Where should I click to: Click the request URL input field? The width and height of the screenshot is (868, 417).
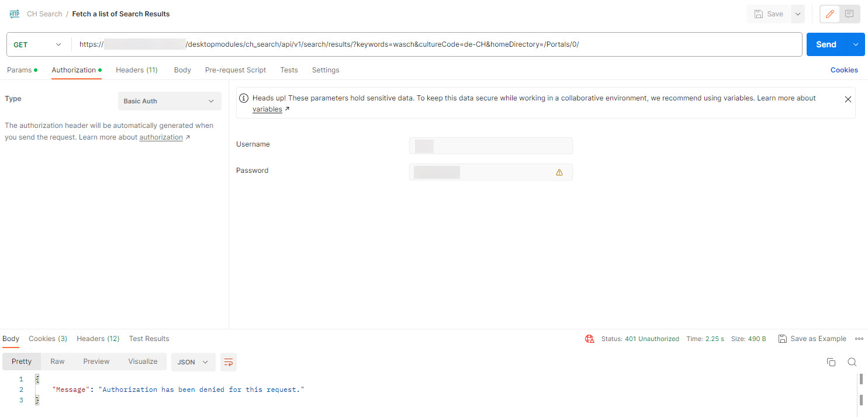point(437,44)
